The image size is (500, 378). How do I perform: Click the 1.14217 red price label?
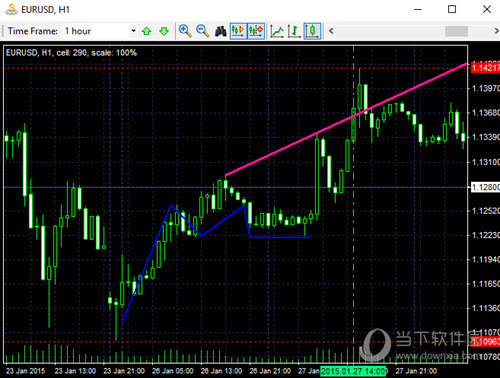[x=486, y=68]
